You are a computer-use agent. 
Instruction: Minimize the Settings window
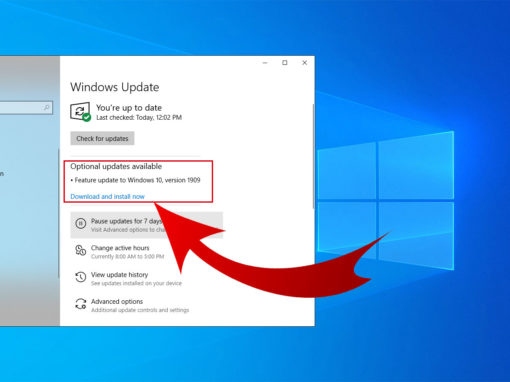click(x=265, y=63)
